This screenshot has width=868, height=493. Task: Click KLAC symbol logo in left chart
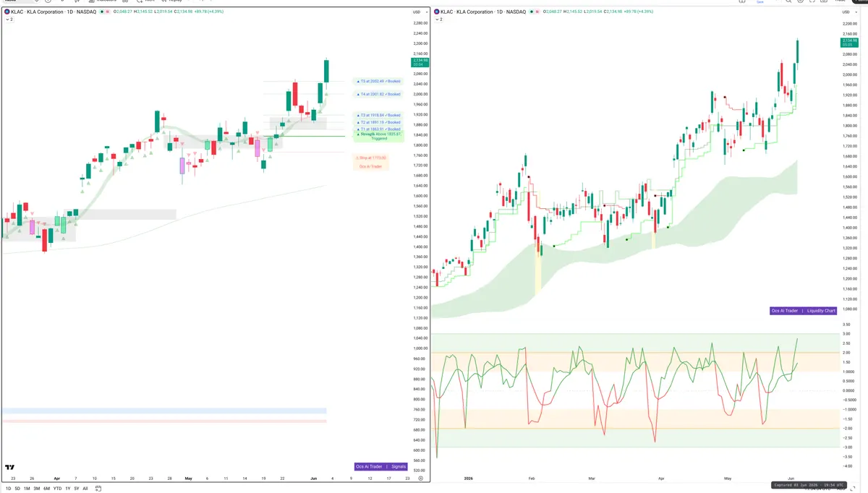pyautogui.click(x=7, y=12)
